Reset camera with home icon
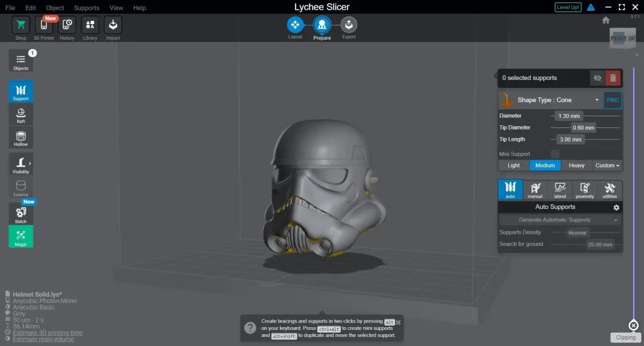 606,20
